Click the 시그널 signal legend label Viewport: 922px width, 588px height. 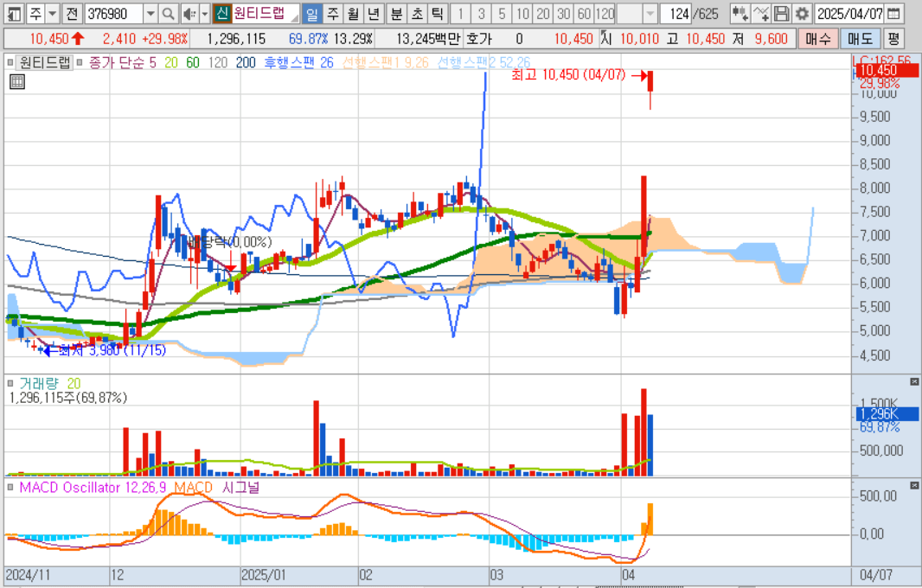click(240, 488)
